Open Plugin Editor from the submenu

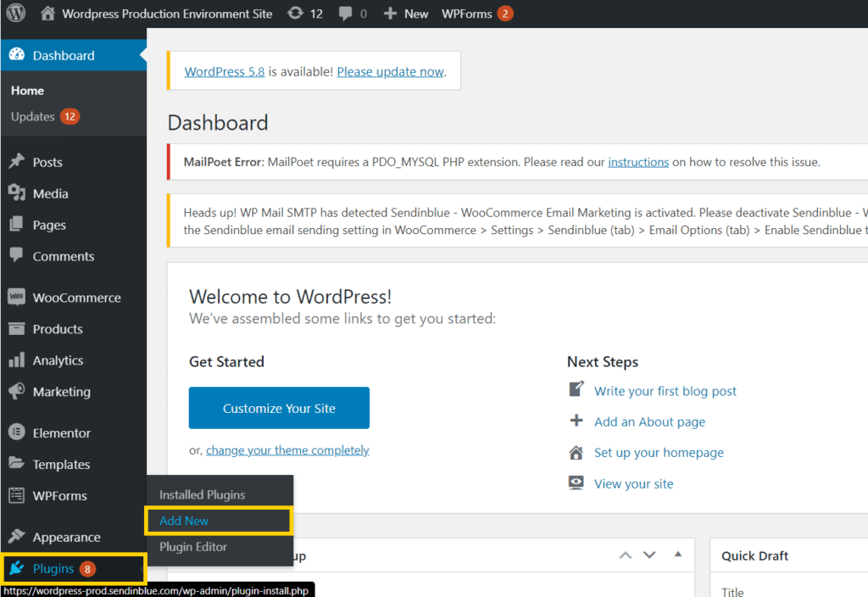click(193, 547)
